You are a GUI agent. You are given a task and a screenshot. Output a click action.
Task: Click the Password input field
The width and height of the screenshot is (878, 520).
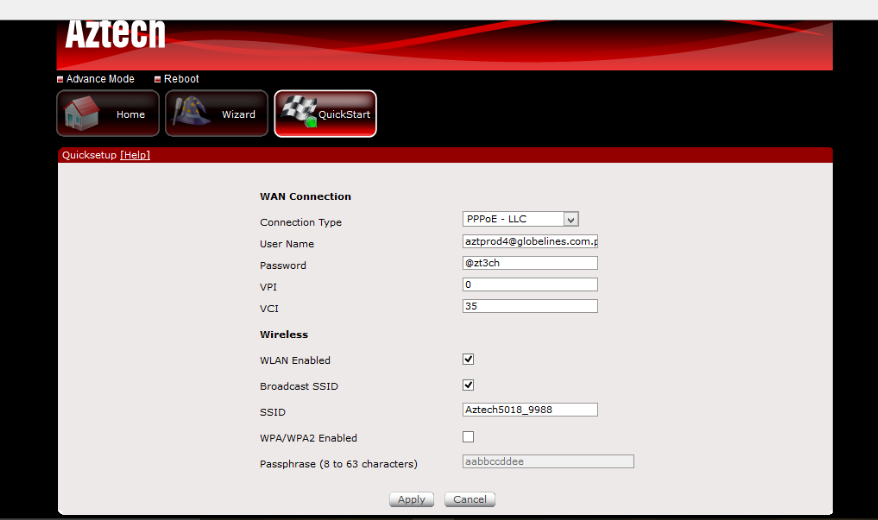coord(530,263)
